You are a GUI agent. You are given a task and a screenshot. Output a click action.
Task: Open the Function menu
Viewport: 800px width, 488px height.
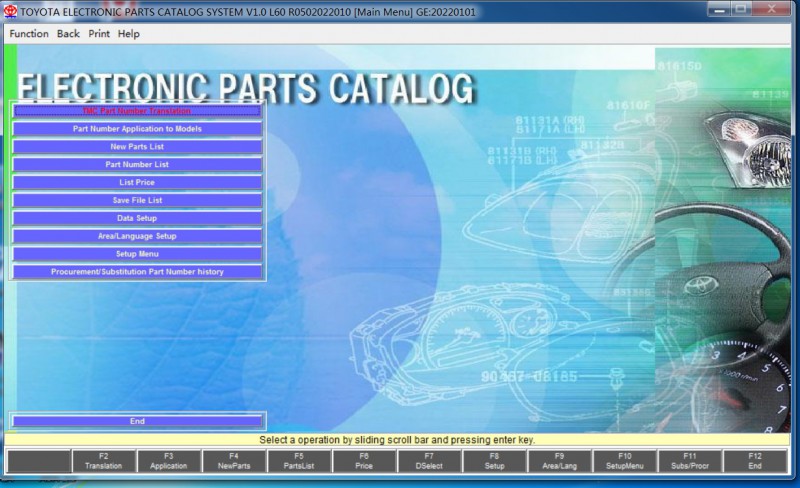coord(29,34)
